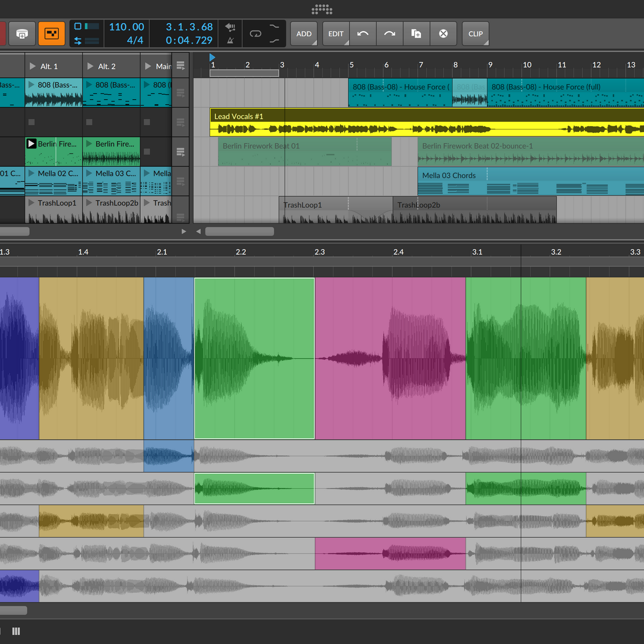Click beat 2.3 in the editor ruler
Image resolution: width=644 pixels, height=644 pixels.
[320, 252]
